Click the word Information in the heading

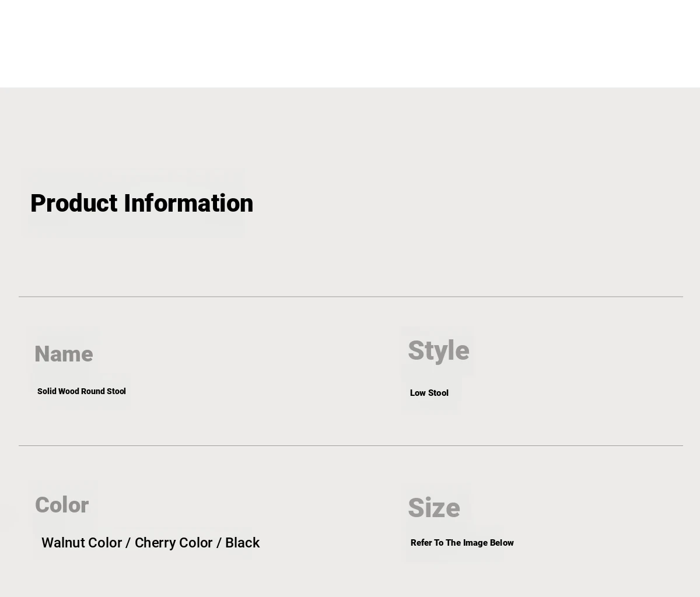click(x=188, y=203)
